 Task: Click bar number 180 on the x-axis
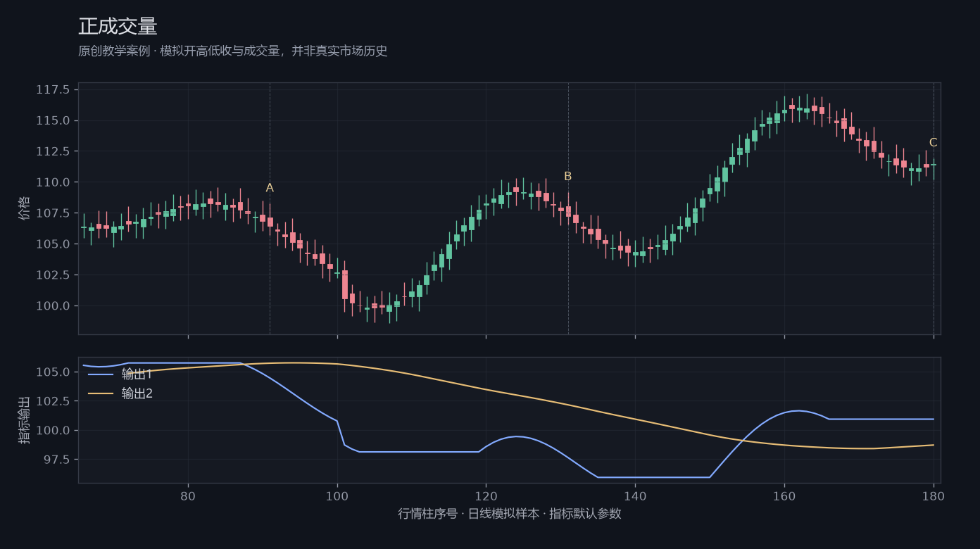click(x=934, y=496)
